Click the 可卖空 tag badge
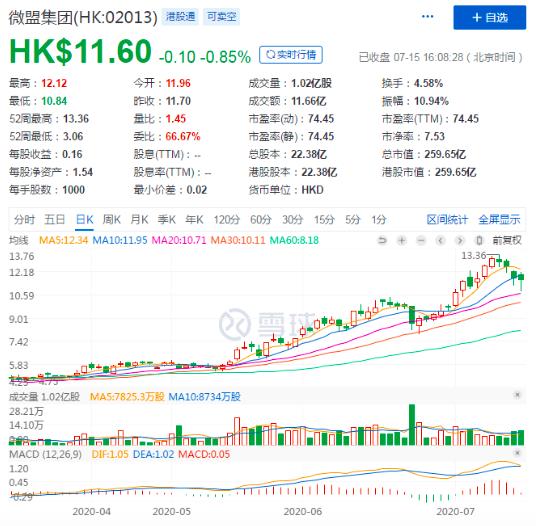 [222, 17]
